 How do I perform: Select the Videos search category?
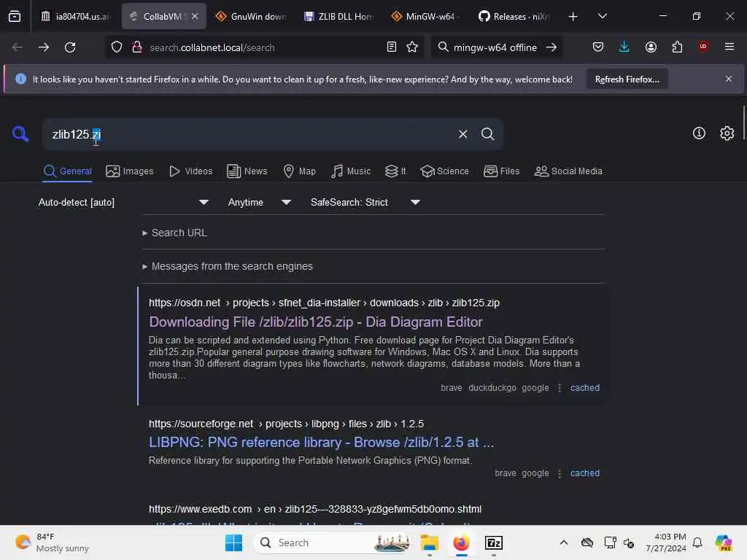(x=190, y=171)
